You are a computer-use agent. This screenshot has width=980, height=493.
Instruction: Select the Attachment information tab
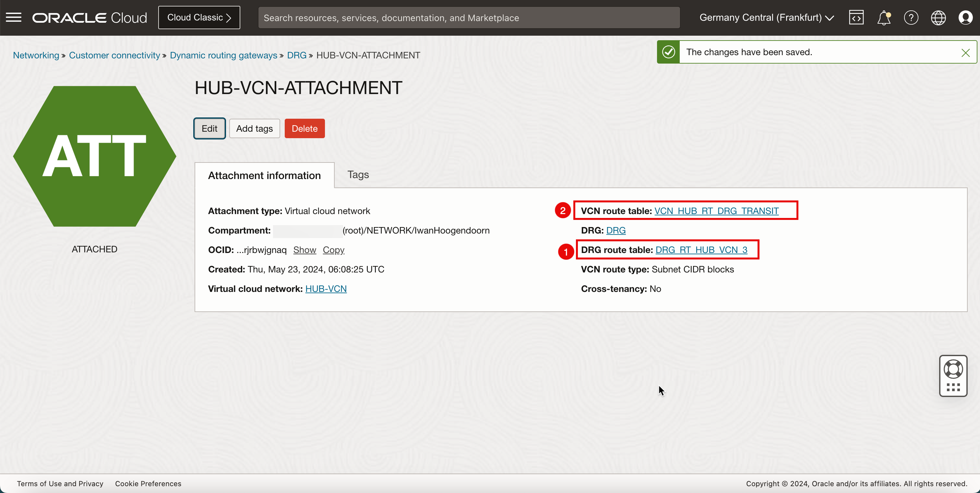pos(265,174)
